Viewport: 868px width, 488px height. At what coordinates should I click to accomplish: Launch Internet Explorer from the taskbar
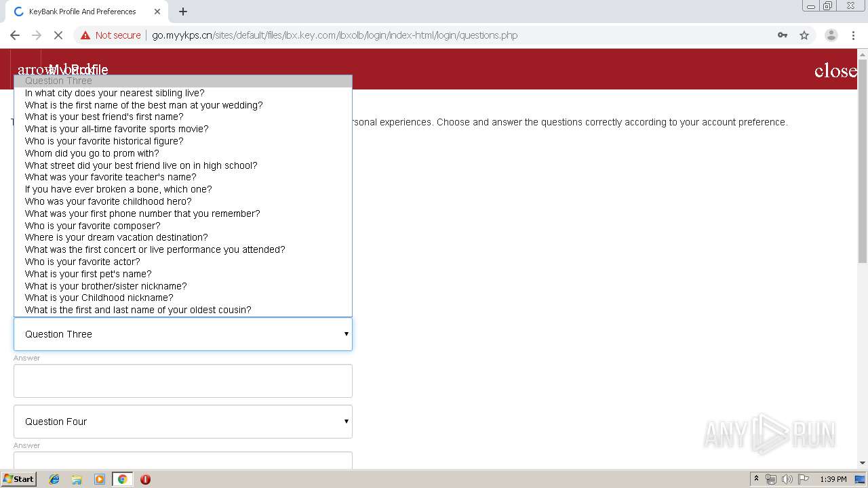coord(54,479)
